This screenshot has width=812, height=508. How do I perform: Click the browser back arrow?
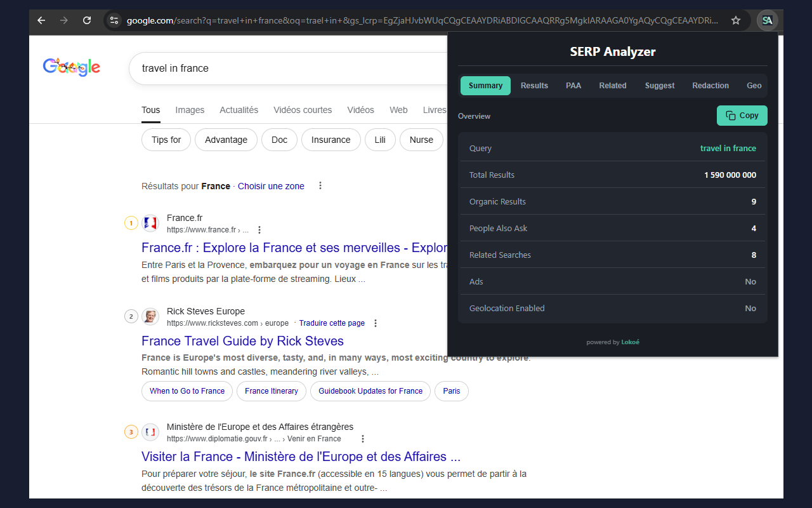(41, 20)
